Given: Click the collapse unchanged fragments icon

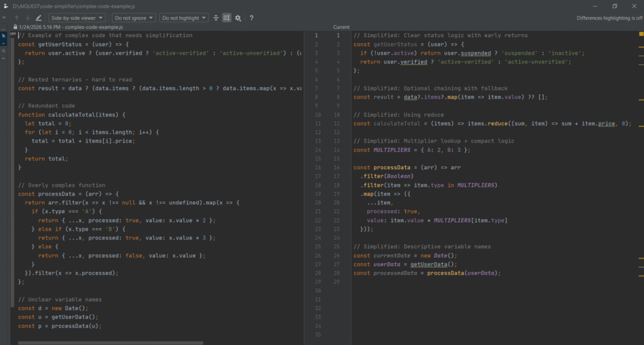Looking at the screenshot, I should (216, 18).
